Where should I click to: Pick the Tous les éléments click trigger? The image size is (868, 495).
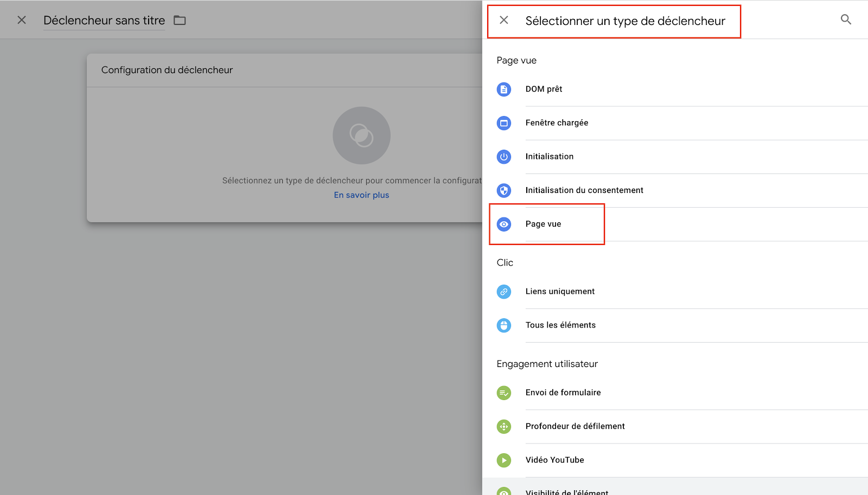675,325
